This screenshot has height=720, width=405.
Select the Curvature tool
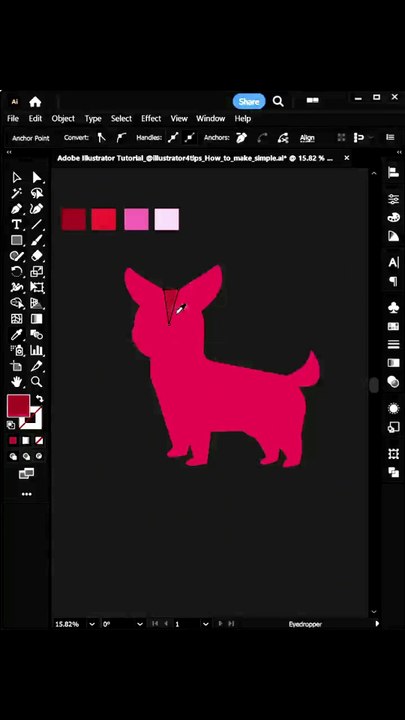(37, 209)
